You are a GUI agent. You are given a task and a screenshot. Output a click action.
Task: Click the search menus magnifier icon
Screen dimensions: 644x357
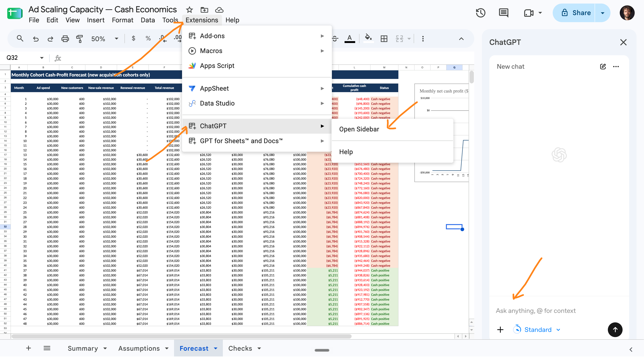click(x=20, y=39)
